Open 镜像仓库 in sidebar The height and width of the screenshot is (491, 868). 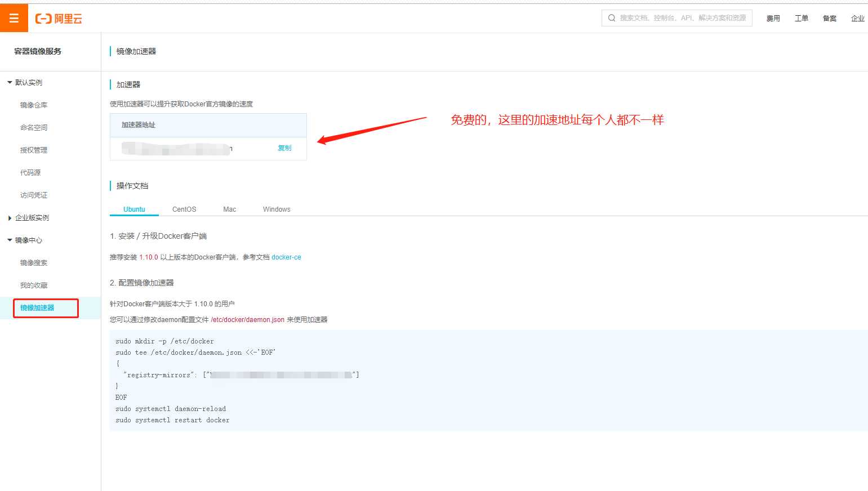click(x=34, y=105)
